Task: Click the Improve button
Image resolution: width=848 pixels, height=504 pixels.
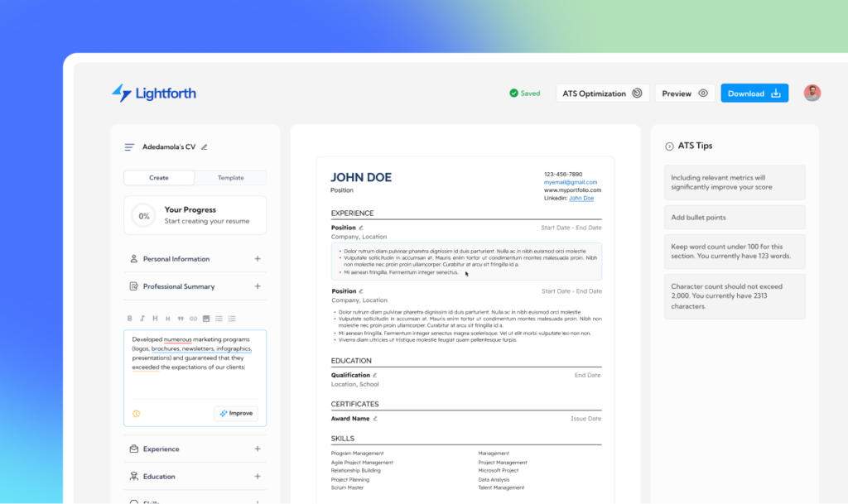Action: (236, 414)
